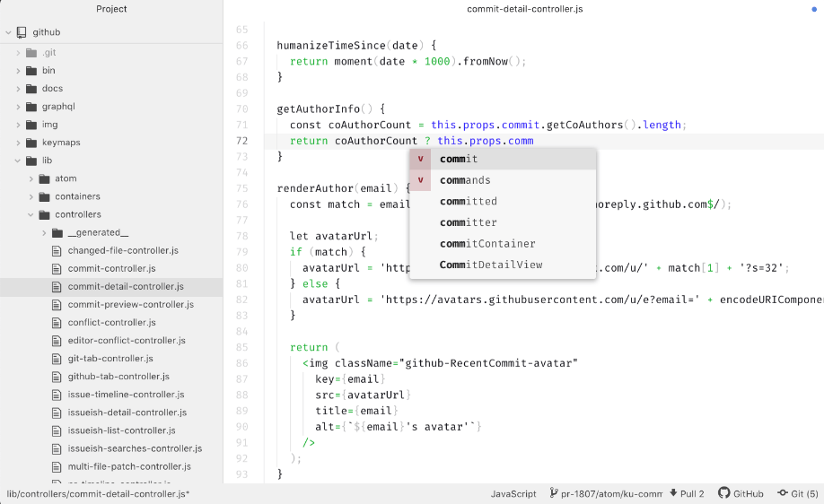
Task: Expand the __generated__ folder
Action: 44,232
